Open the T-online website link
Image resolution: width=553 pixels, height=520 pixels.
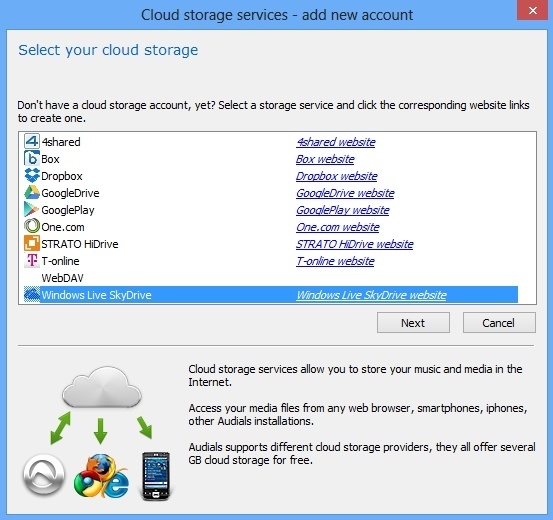coord(335,261)
